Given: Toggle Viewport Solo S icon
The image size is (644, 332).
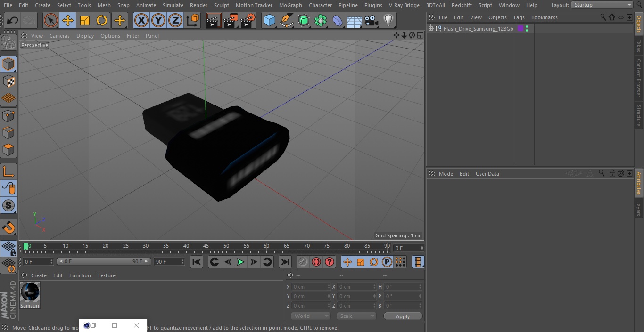Looking at the screenshot, I should click(8, 205).
